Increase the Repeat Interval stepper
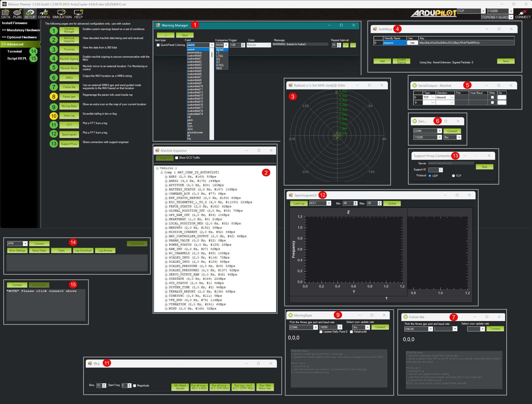Image resolution: width=532 pixels, height=404 pixels. 339,44
